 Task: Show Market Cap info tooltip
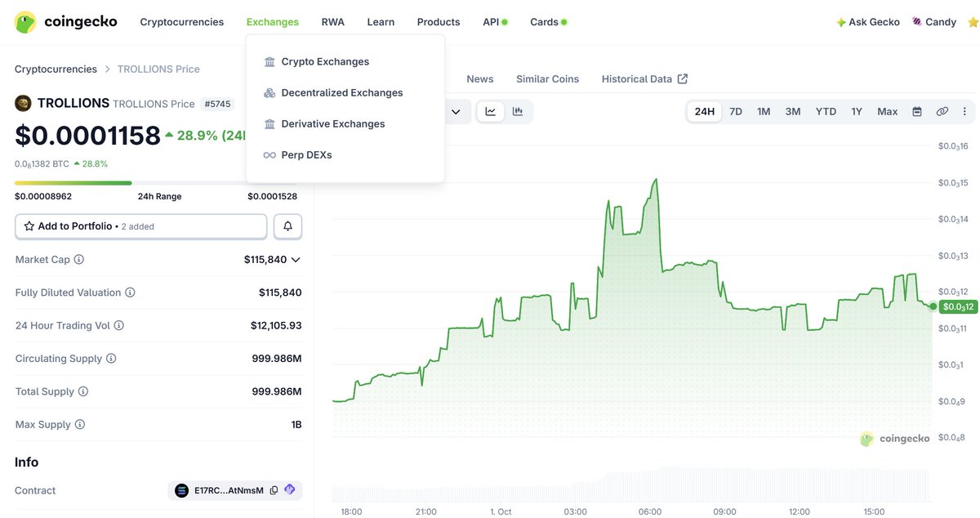click(x=79, y=259)
